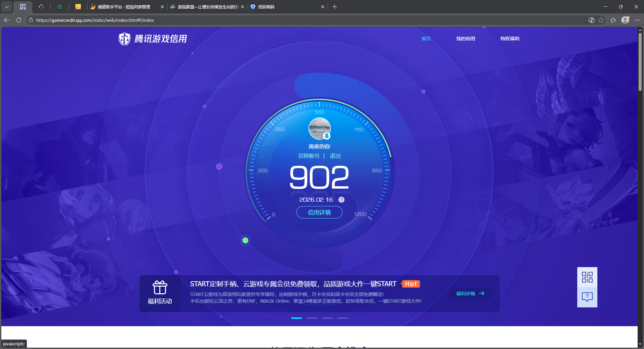Screen dimensions: 644x349
Task: Click the reload page icon
Action: (x=18, y=20)
